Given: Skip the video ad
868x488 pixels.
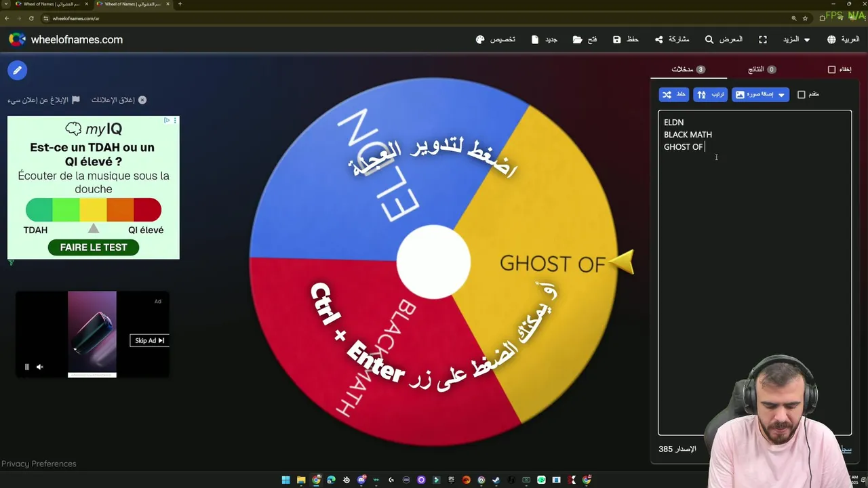Looking at the screenshot, I should pos(149,340).
